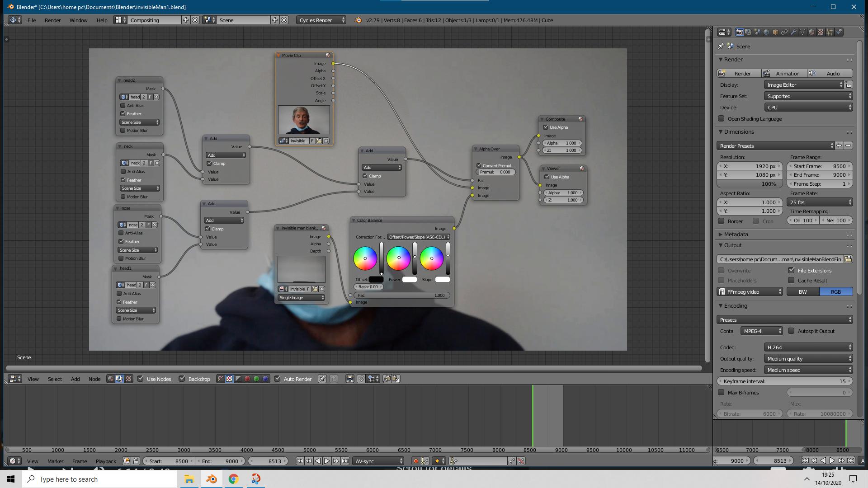Select MPEG-4 container dropdown
This screenshot has width=868, height=488.
point(761,331)
